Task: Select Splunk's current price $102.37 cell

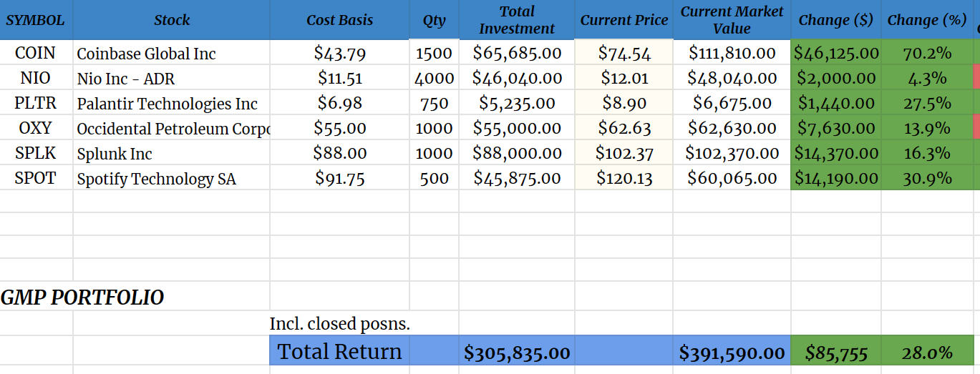Action: [624, 154]
